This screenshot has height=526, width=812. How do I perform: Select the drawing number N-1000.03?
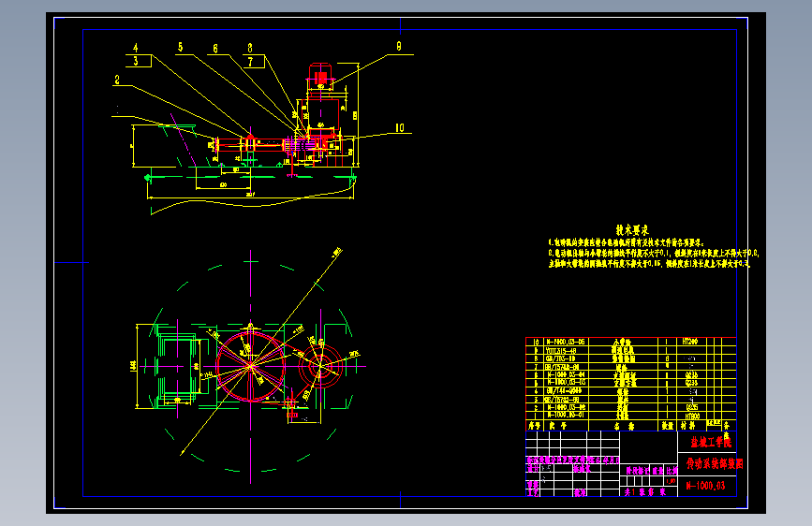(x=706, y=486)
